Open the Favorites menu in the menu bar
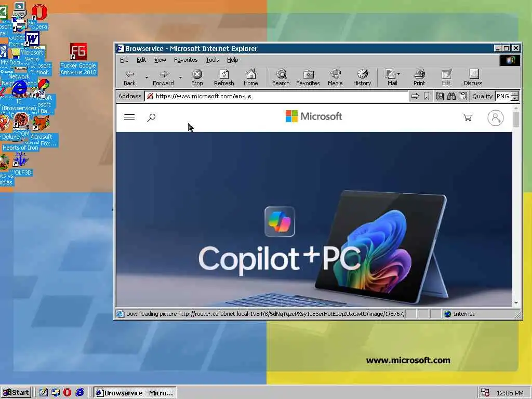Image resolution: width=532 pixels, height=399 pixels. point(185,60)
